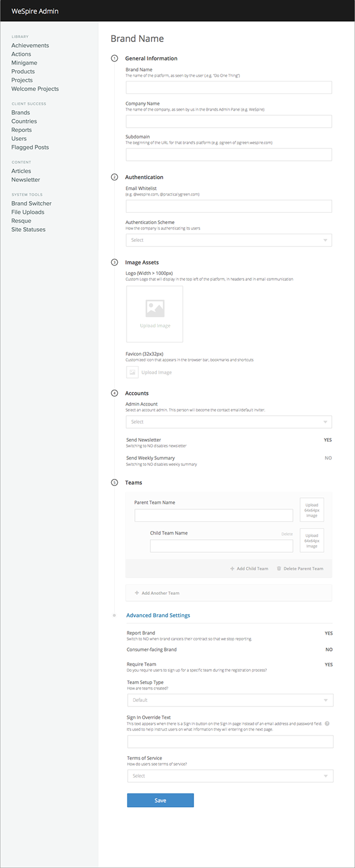This screenshot has height=868, width=355.
Task: Open Resque in the sidebar
Action: tap(21, 221)
